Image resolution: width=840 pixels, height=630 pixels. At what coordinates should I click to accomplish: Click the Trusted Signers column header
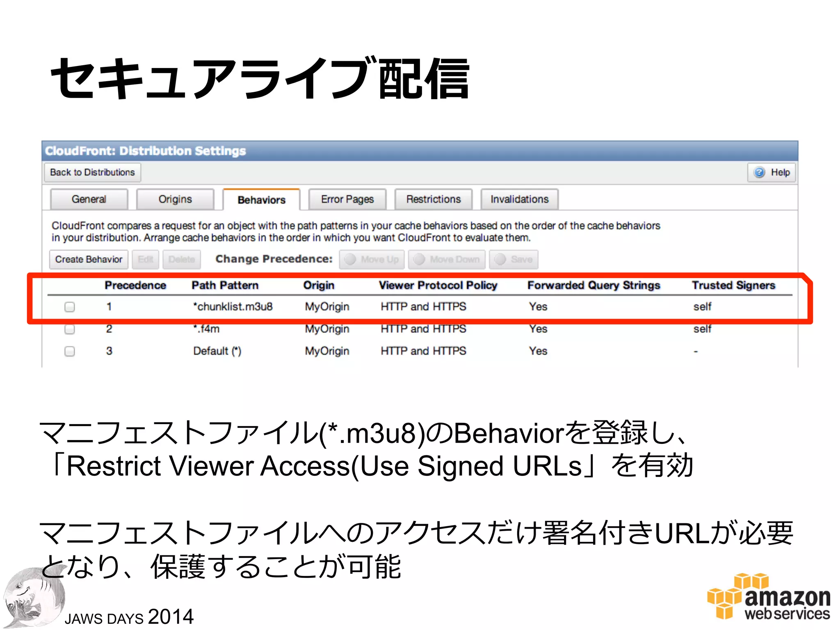733,285
